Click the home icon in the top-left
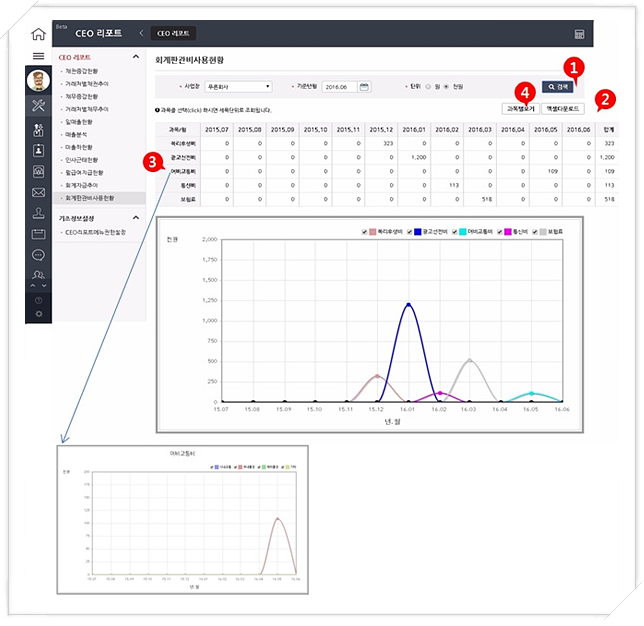Image resolution: width=644 pixels, height=626 pixels. 38,33
